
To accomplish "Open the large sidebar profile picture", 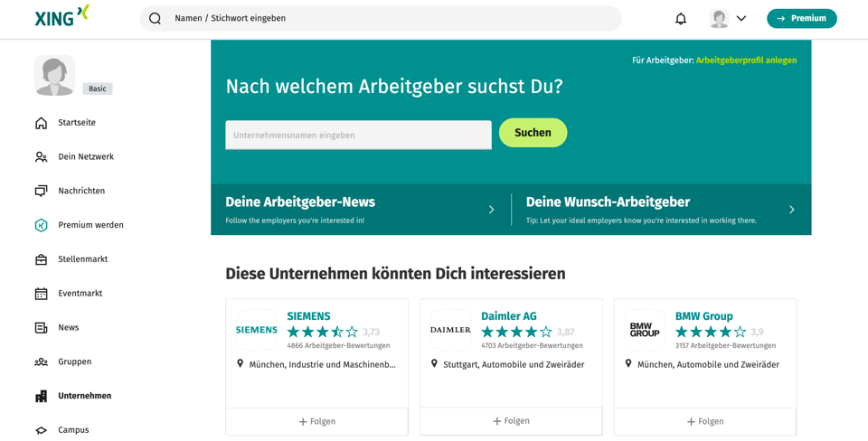I will [x=55, y=75].
